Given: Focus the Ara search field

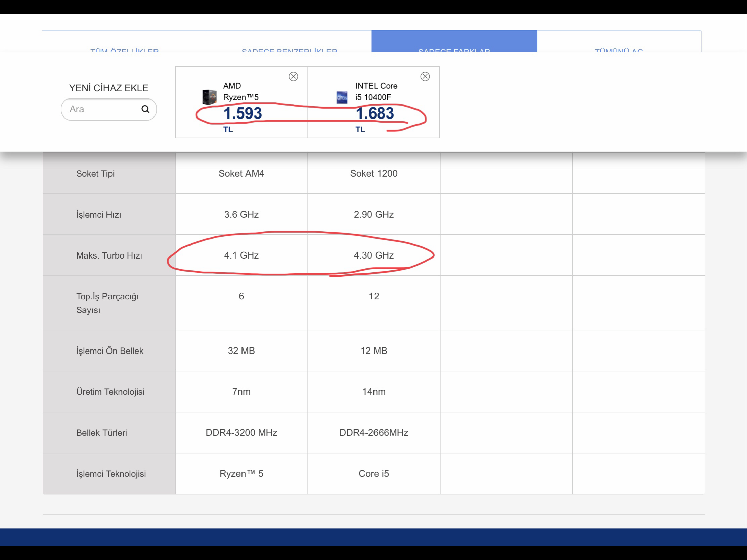Looking at the screenshot, I should point(101,109).
